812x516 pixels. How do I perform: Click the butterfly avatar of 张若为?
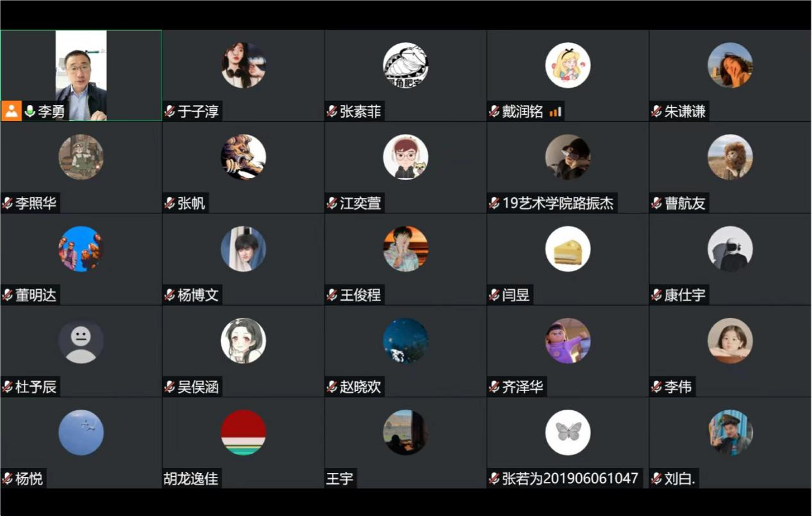[x=568, y=433]
